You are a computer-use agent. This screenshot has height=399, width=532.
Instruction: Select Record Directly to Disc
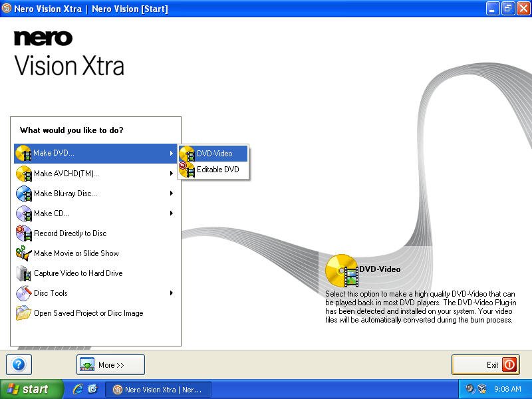95,233
